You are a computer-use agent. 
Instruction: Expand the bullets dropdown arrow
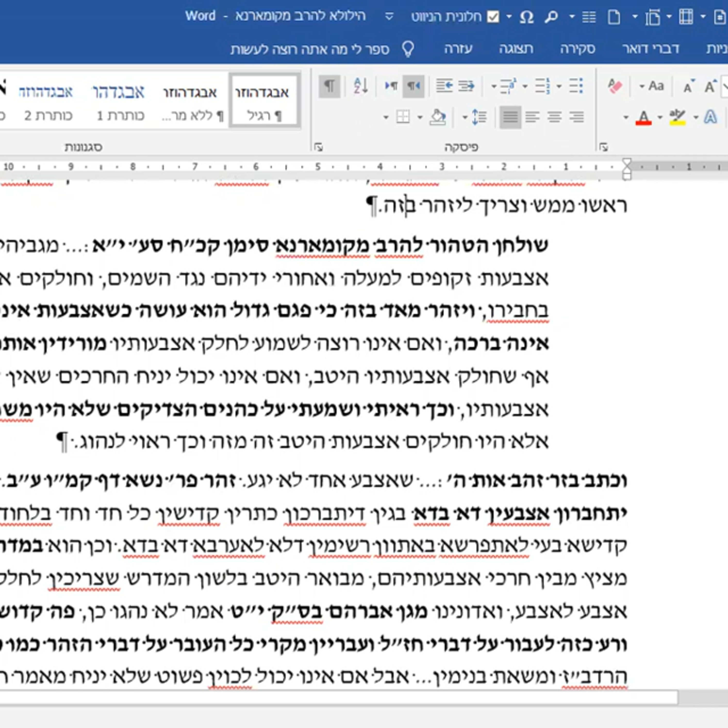click(559, 87)
